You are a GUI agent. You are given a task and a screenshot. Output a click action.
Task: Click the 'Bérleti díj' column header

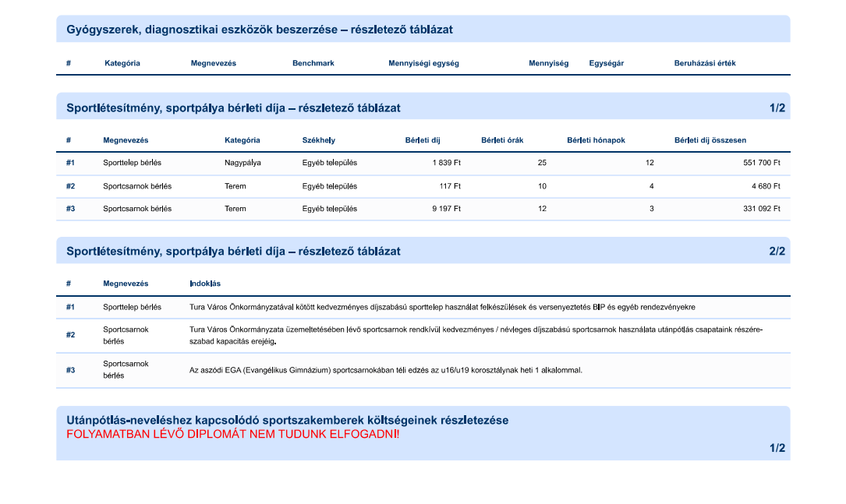(x=423, y=140)
